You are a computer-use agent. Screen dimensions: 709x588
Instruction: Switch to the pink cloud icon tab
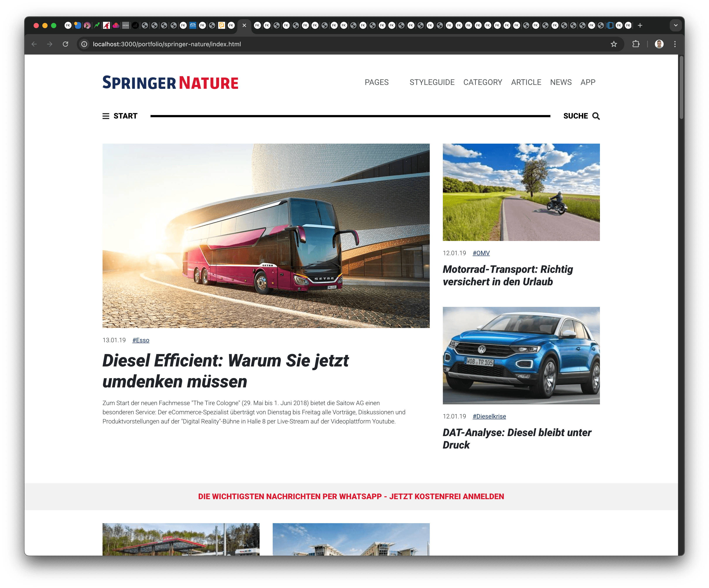coord(116,25)
